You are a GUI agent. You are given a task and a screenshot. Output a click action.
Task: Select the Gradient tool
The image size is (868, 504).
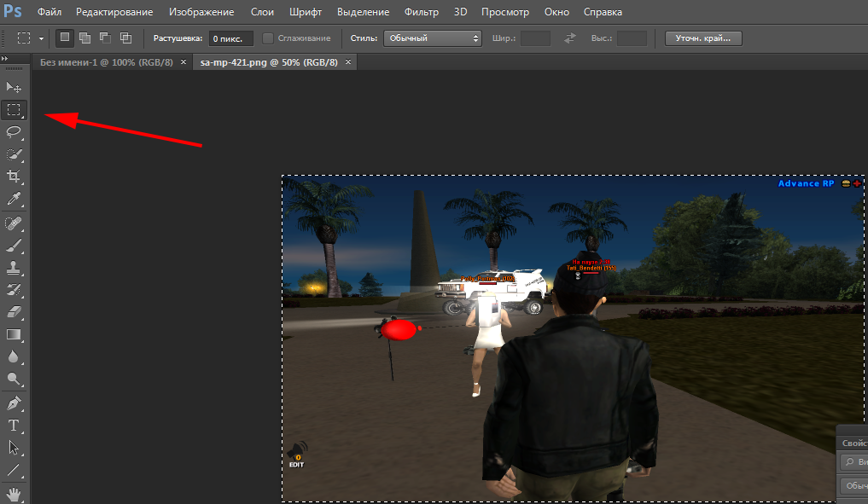coord(14,334)
